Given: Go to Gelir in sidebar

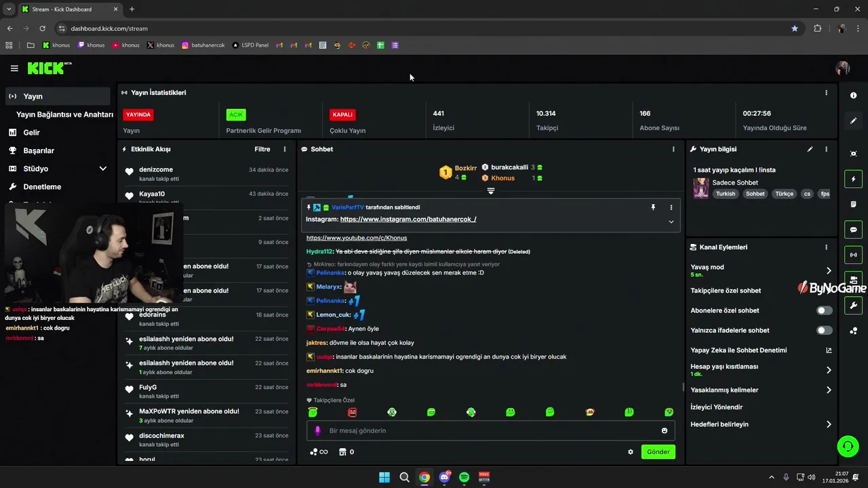Looking at the screenshot, I should click(31, 133).
